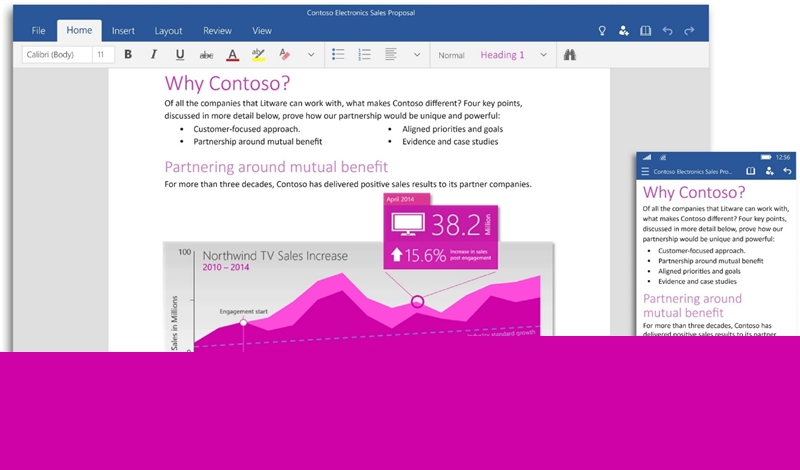The height and width of the screenshot is (470, 800).
Task: Click 'Partnership around mutual benefit' bullet in main document
Action: [x=258, y=142]
